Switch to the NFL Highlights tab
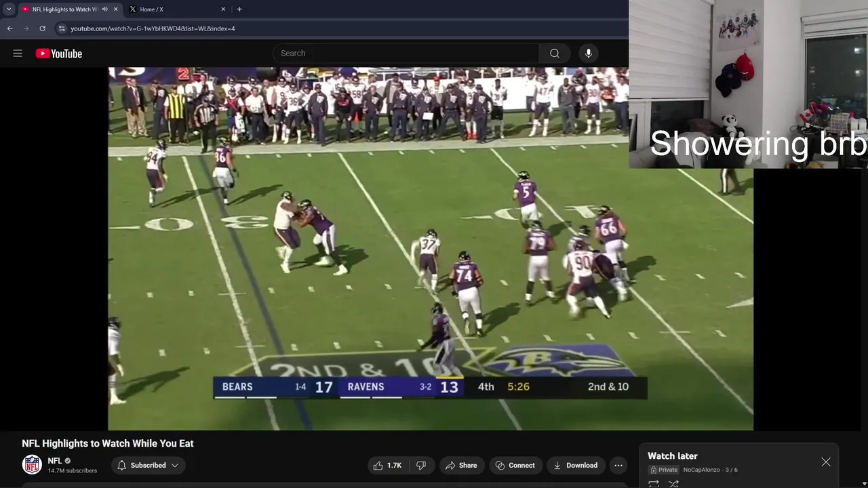The height and width of the screenshot is (488, 868). [64, 9]
